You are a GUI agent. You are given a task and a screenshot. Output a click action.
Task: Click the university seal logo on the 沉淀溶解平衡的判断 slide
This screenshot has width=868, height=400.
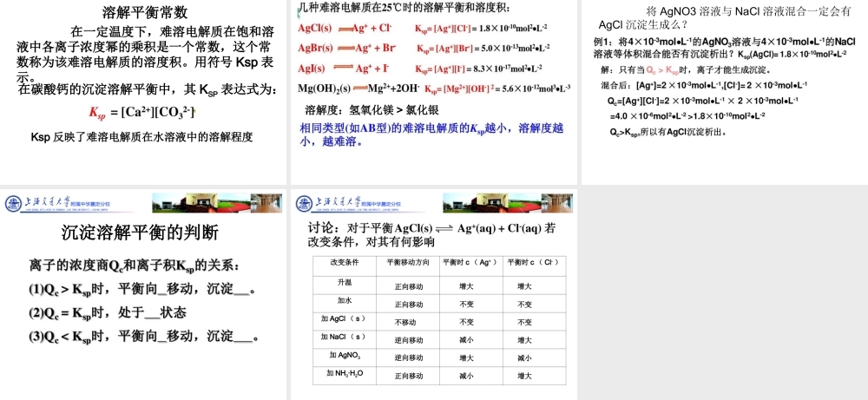pyautogui.click(x=11, y=204)
